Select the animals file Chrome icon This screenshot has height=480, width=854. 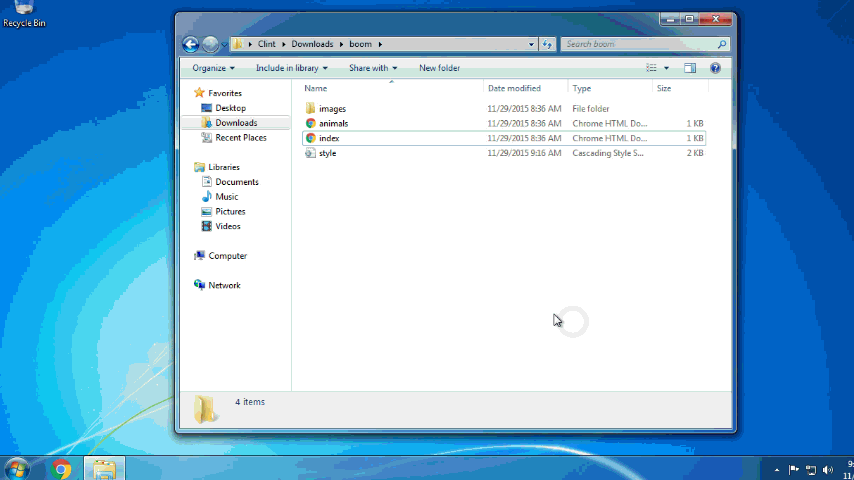pos(310,124)
